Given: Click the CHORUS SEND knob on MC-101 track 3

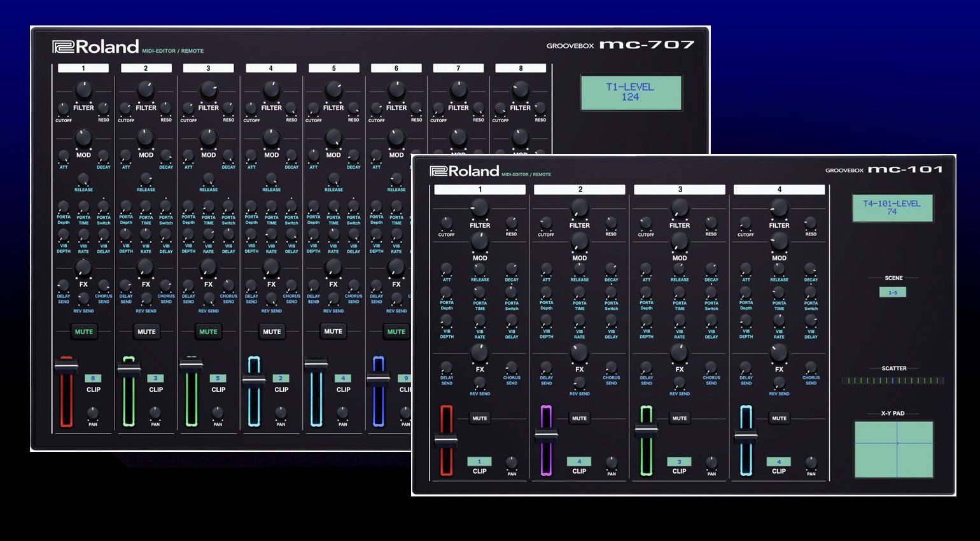Looking at the screenshot, I should [x=711, y=368].
